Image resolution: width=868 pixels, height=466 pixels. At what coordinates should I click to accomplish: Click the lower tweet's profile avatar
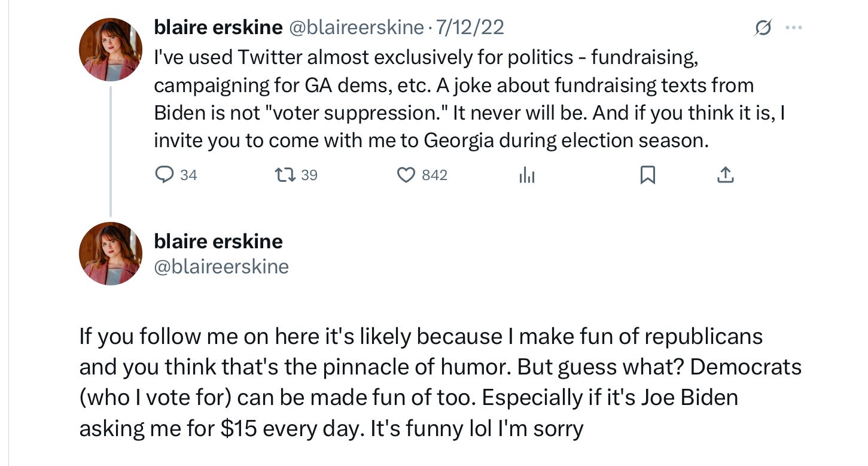pos(111,253)
